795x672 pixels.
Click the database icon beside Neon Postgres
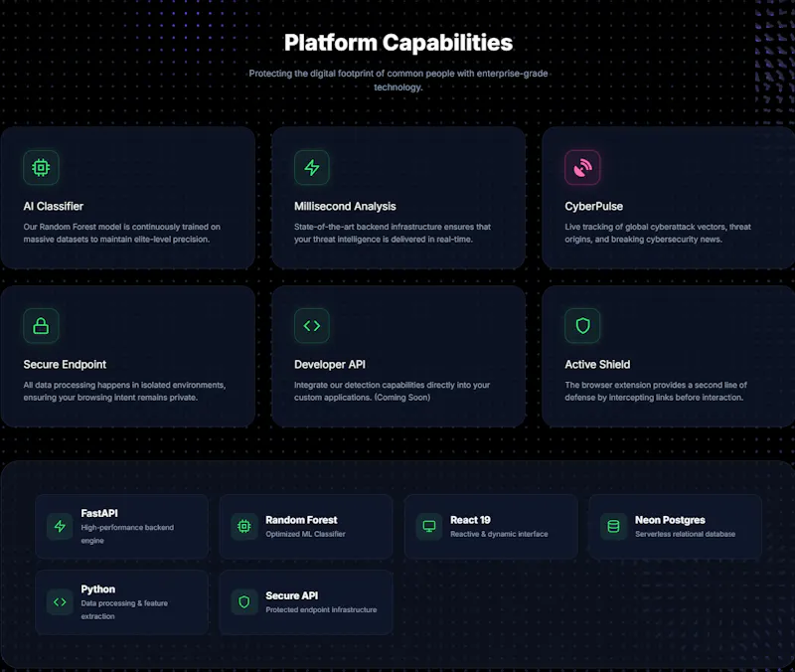click(613, 527)
